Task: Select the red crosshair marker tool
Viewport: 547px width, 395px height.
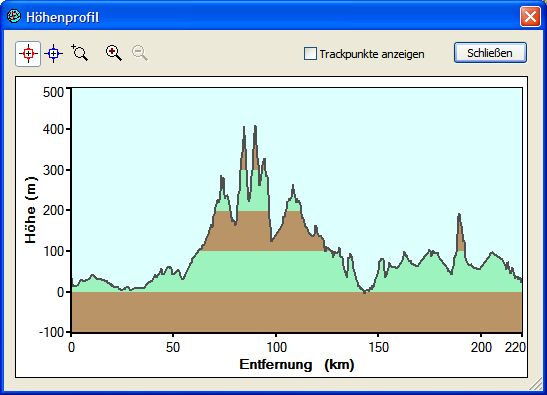Action: tap(28, 54)
